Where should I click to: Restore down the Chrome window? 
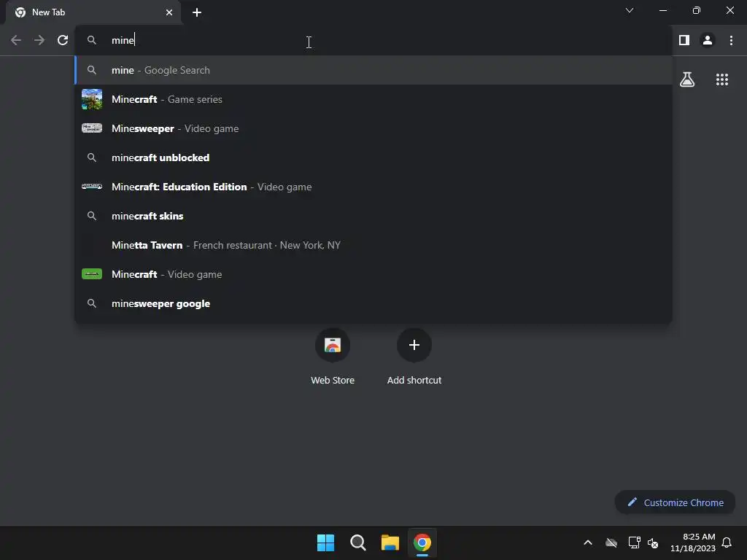696,10
